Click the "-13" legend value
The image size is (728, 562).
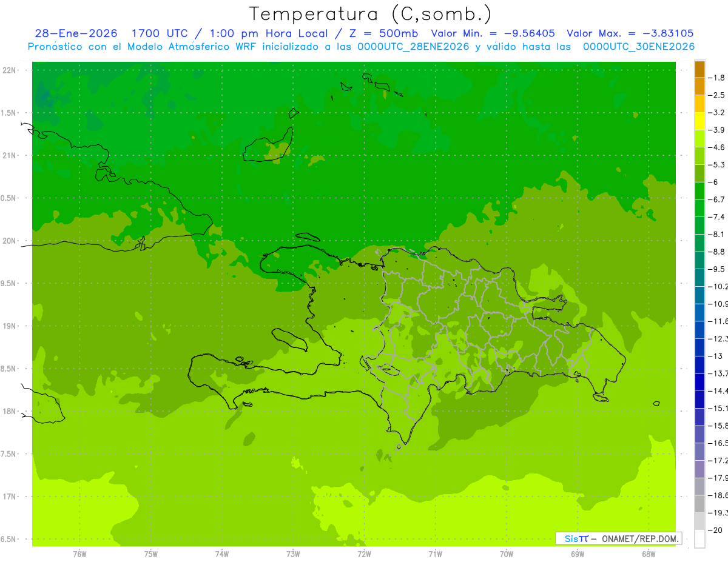714,356
